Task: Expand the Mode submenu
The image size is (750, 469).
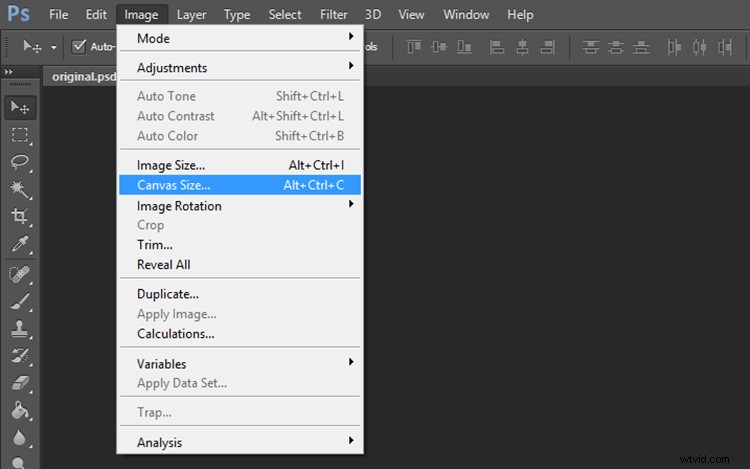Action: (238, 38)
